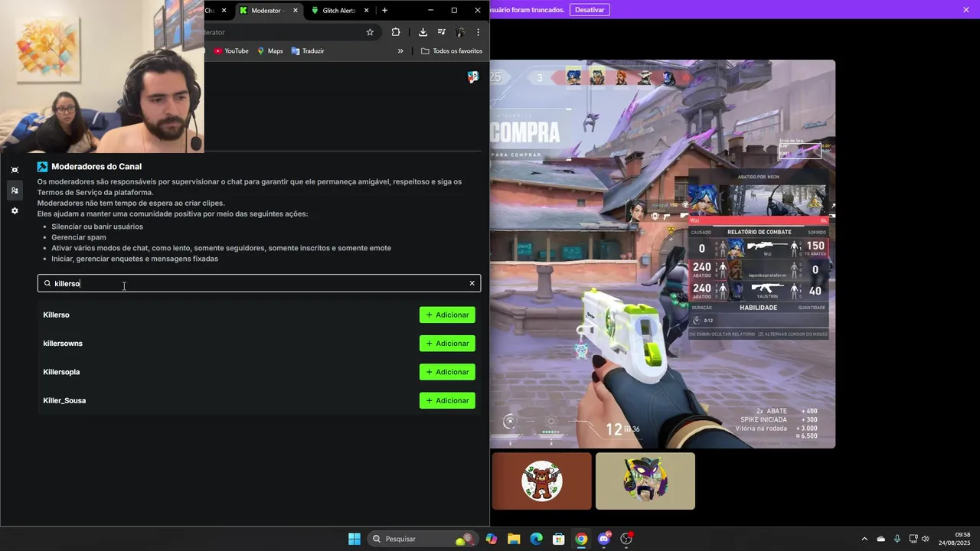Open volume tray icon

[925, 539]
